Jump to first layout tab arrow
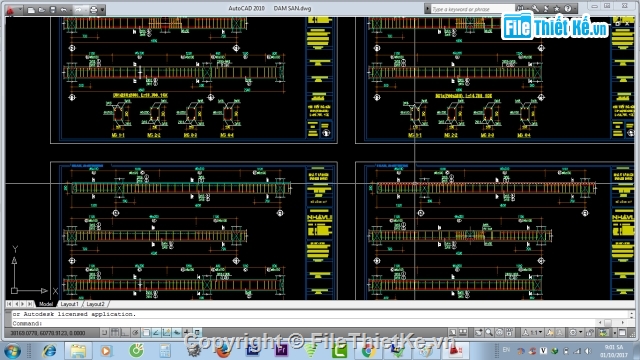The height and width of the screenshot is (360, 640). tap(9, 304)
